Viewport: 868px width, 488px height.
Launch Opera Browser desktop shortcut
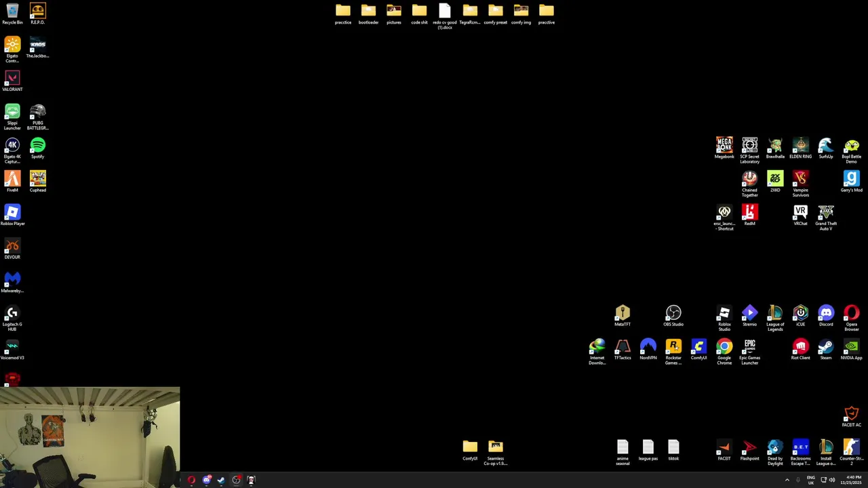click(x=852, y=319)
